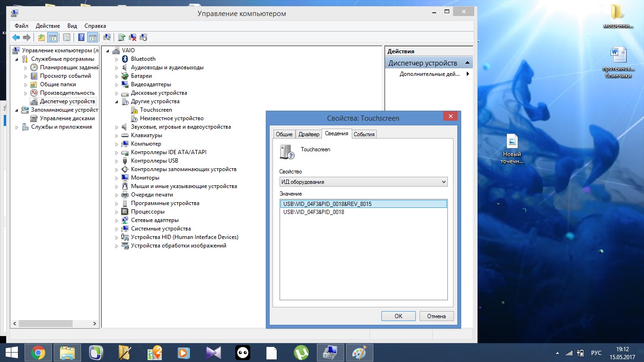Click the network signal tray icon
Viewport: 644px width, 362px height.
tap(569, 353)
